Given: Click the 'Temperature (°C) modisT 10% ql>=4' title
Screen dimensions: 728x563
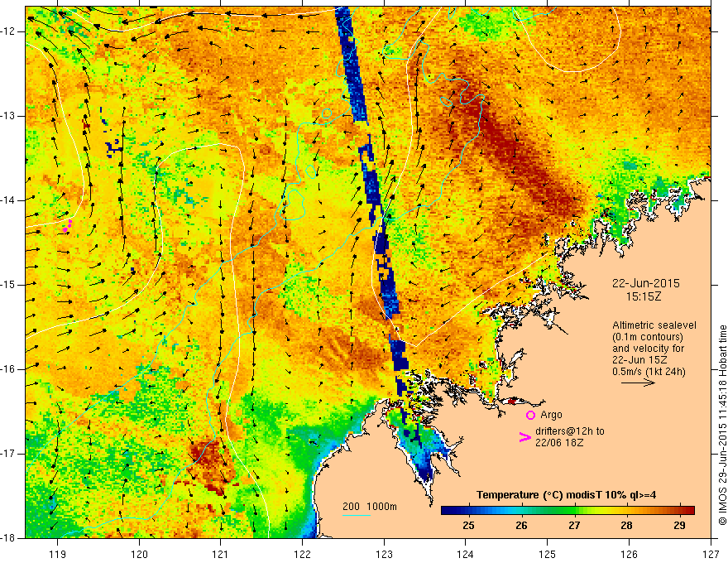Looking at the screenshot, I should 567,495.
